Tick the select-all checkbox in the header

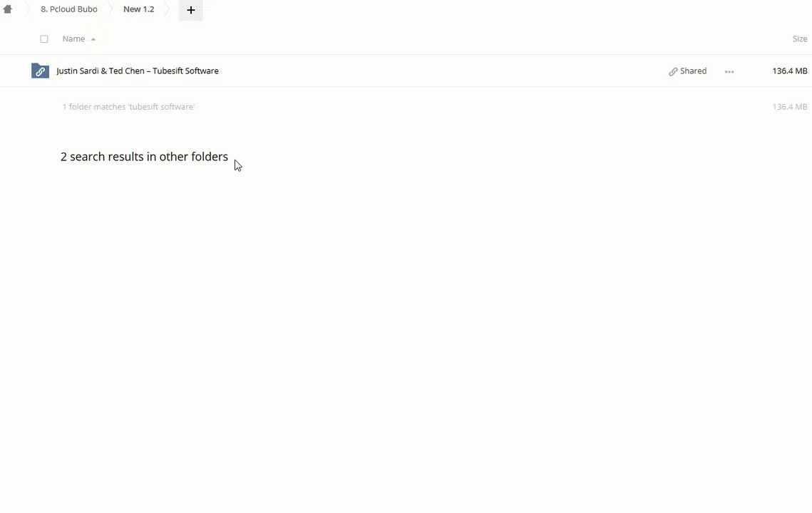pos(44,39)
